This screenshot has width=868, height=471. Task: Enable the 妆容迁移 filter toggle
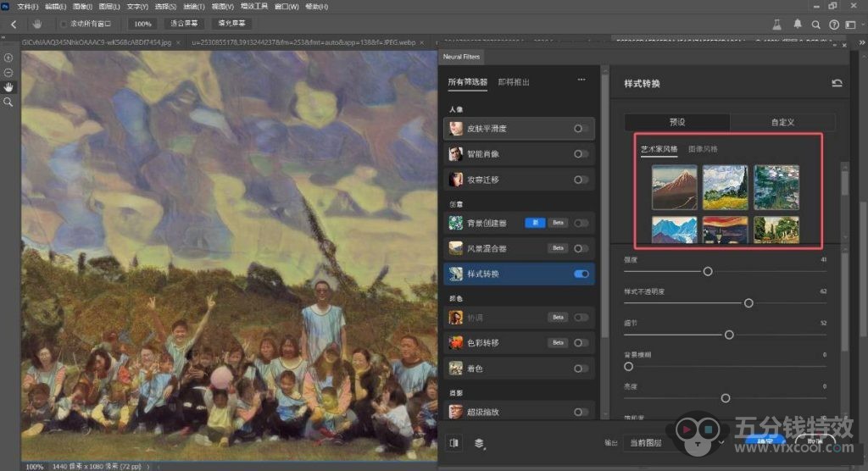pyautogui.click(x=581, y=180)
